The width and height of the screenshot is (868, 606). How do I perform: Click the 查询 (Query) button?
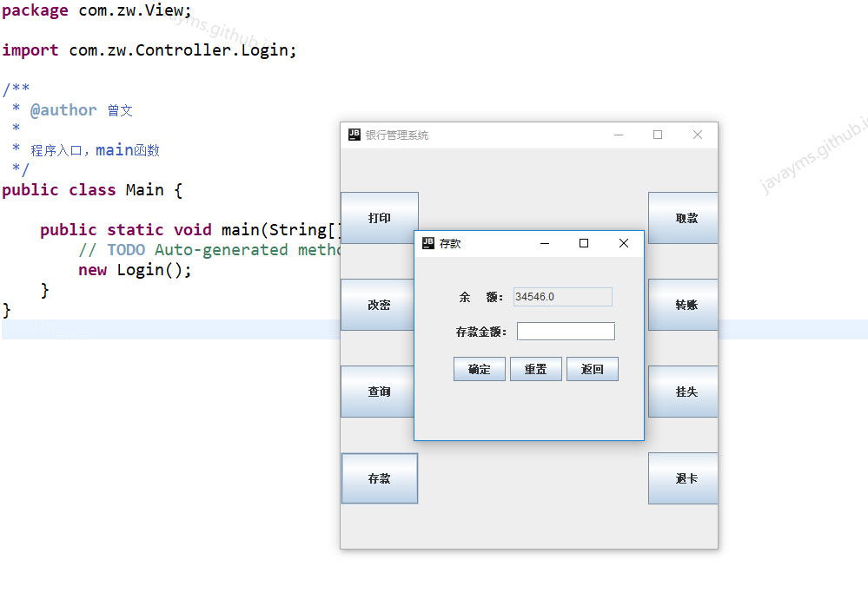[379, 392]
